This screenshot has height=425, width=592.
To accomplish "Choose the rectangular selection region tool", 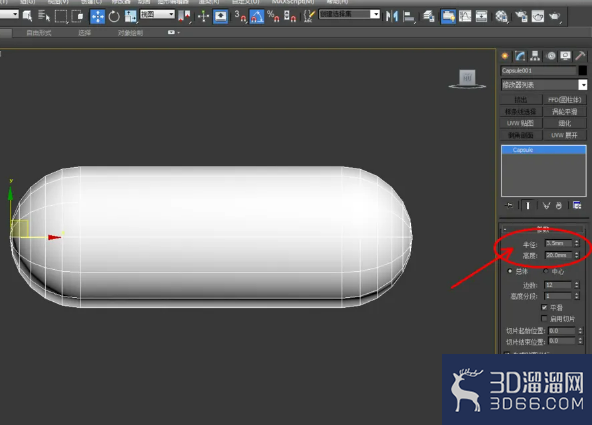I will (61, 16).
